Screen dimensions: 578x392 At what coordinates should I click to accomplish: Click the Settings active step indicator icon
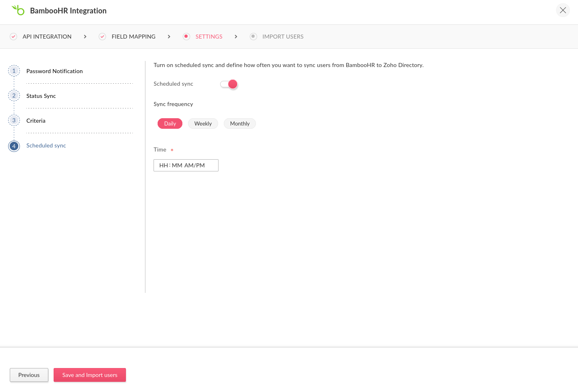[186, 37]
